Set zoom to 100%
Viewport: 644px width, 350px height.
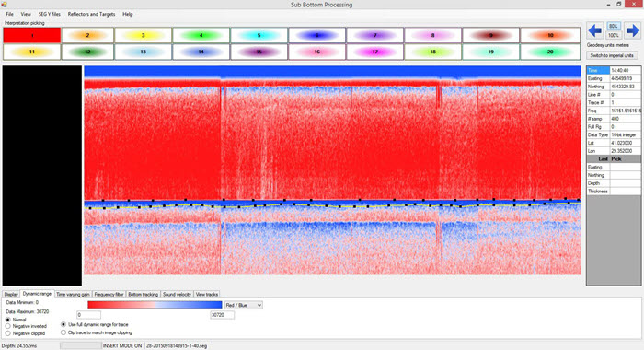[614, 35]
